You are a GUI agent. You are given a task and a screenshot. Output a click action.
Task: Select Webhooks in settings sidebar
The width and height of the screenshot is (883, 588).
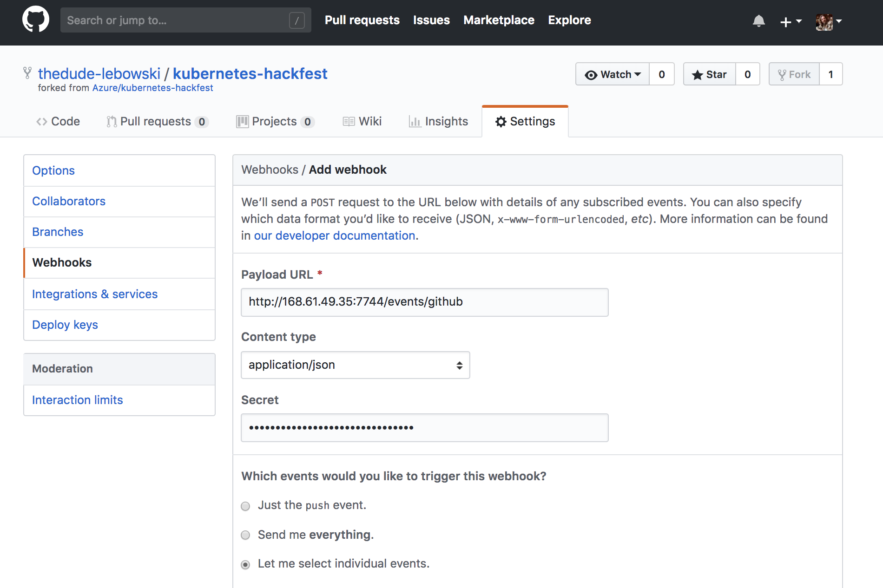coord(119,262)
